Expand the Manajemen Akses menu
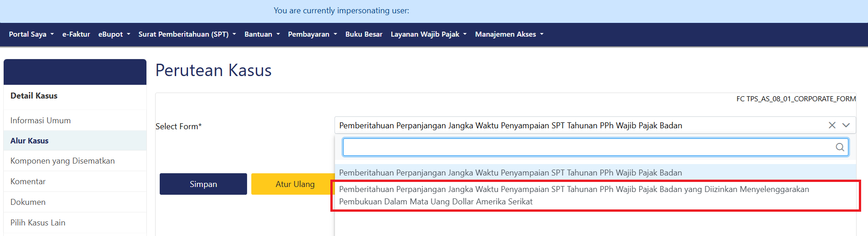868x236 pixels. (509, 34)
